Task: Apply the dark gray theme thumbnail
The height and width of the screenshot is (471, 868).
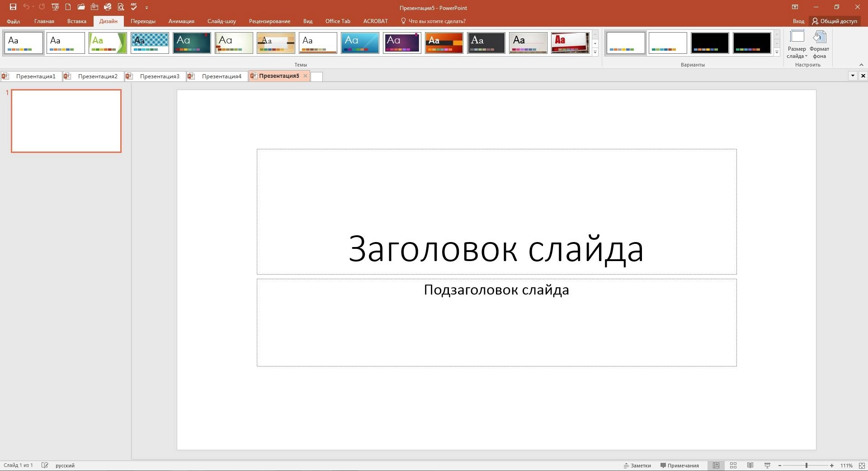Action: point(486,43)
